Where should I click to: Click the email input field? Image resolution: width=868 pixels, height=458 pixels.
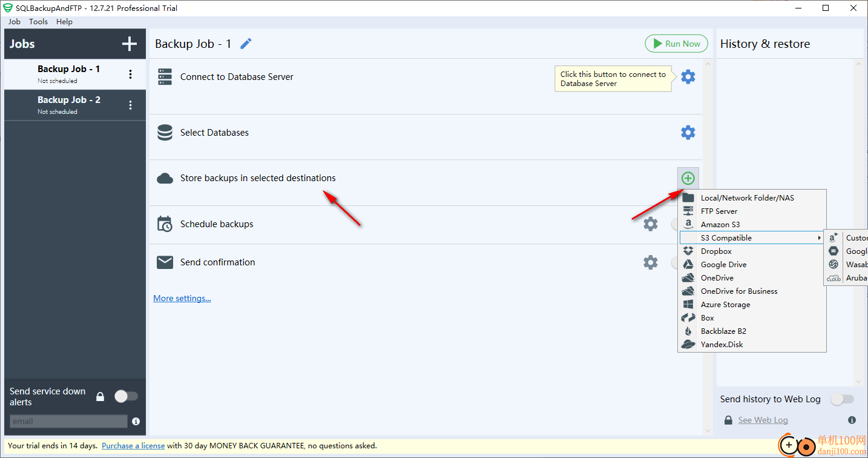click(x=68, y=421)
